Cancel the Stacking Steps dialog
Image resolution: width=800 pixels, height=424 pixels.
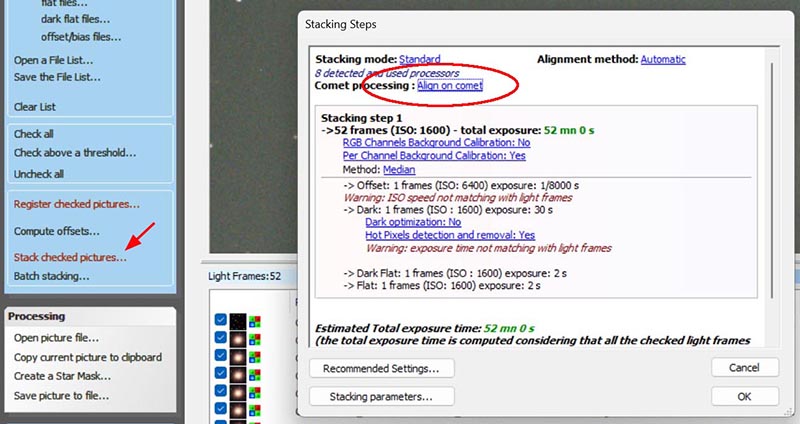point(744,367)
